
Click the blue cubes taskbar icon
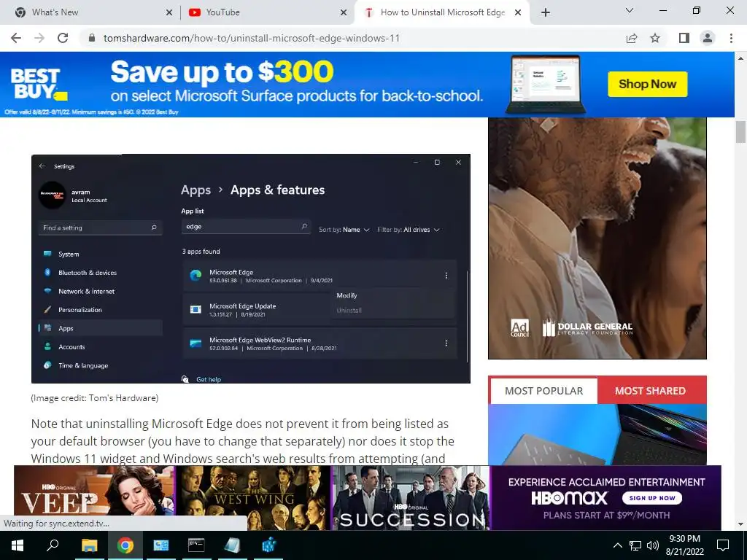268,545
